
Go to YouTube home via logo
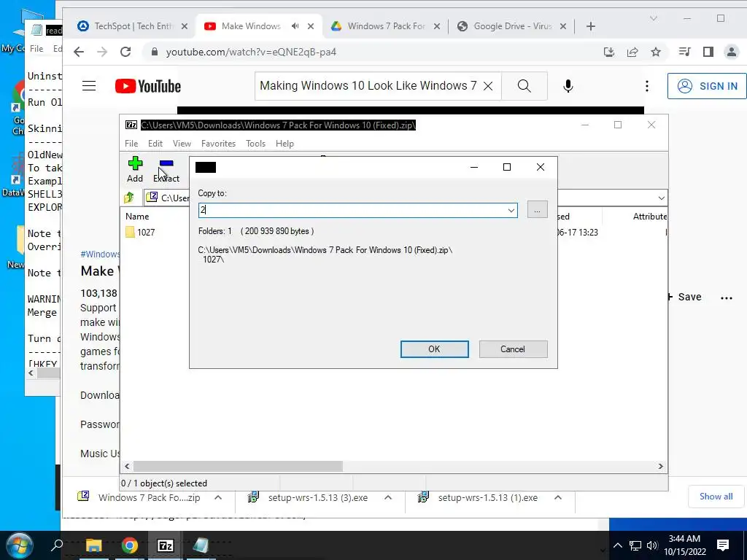(148, 86)
